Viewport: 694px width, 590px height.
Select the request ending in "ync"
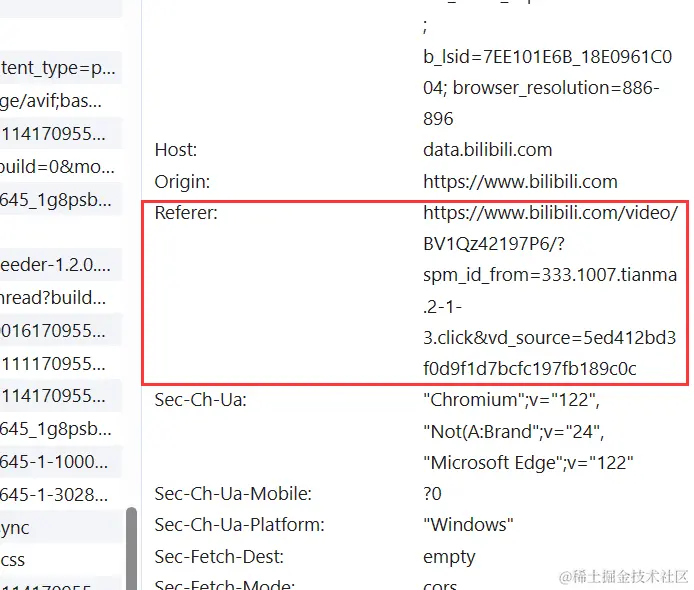tap(61, 527)
